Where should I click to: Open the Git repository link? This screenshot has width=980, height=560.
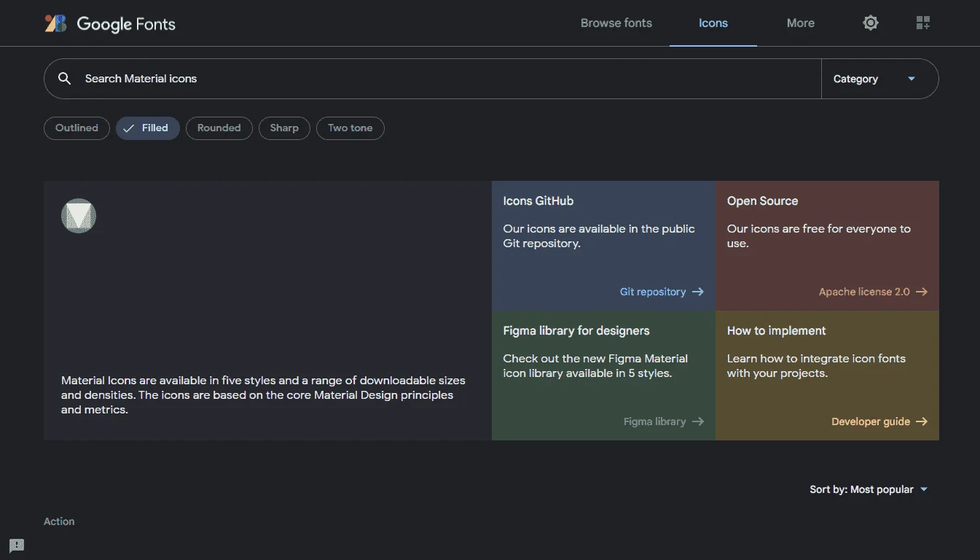(x=662, y=292)
